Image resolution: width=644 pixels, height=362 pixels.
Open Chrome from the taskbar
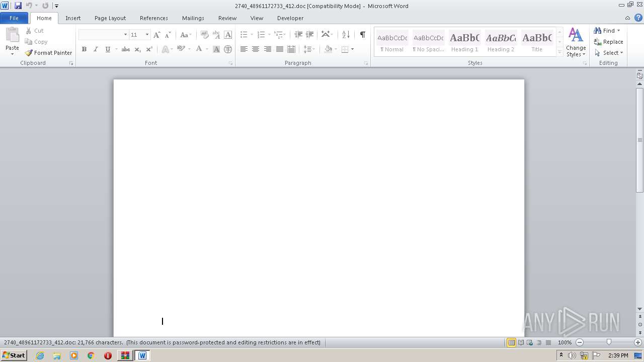(x=91, y=355)
